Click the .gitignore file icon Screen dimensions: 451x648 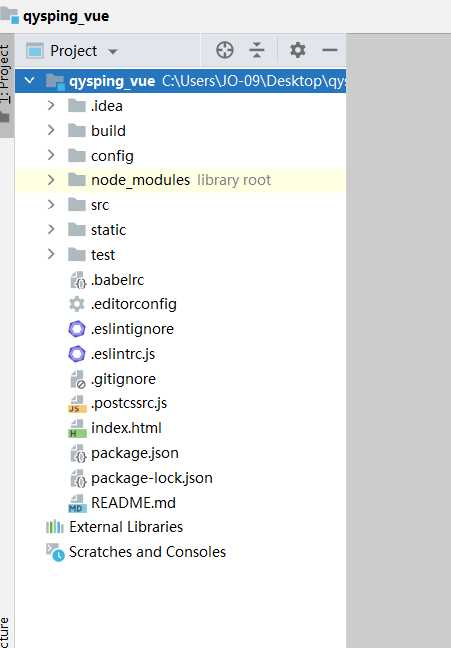[x=78, y=379]
